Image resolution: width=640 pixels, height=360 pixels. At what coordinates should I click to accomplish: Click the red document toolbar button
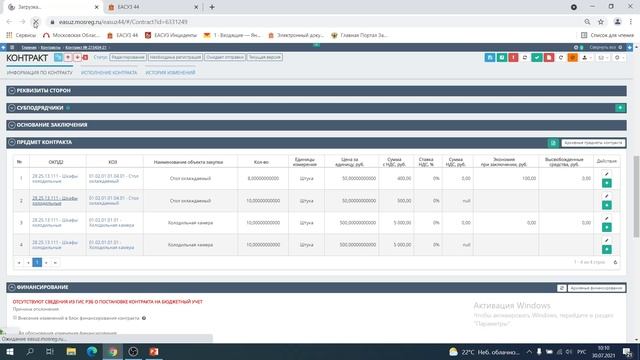[549, 58]
